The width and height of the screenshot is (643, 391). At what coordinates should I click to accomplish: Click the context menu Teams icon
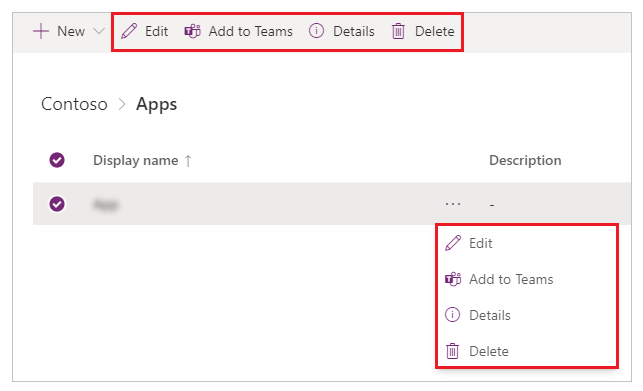click(x=453, y=279)
